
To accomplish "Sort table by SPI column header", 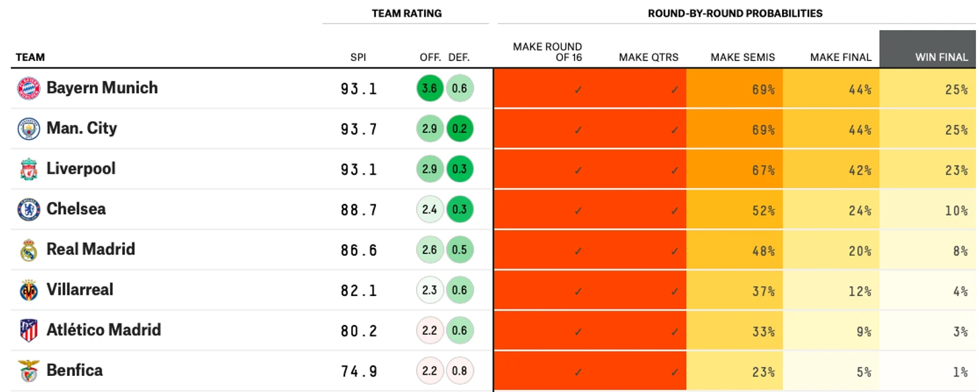I will (x=358, y=58).
